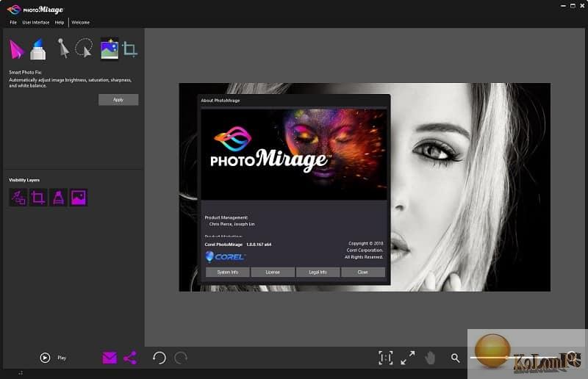
Task: Choose the lasso Selection tool
Action: coord(84,48)
